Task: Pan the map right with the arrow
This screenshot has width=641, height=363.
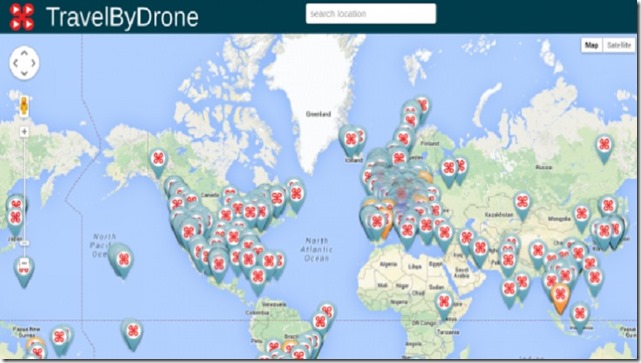Action: pyautogui.click(x=34, y=63)
